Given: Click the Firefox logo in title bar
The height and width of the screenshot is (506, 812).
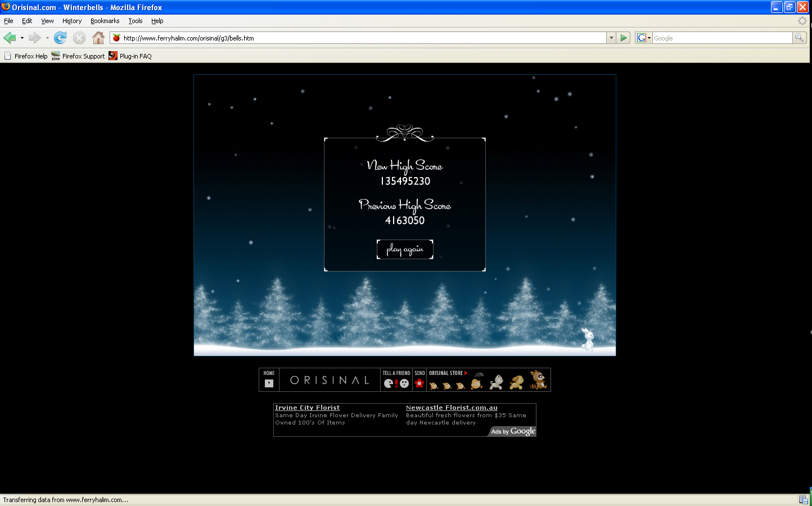Looking at the screenshot, I should (x=6, y=7).
